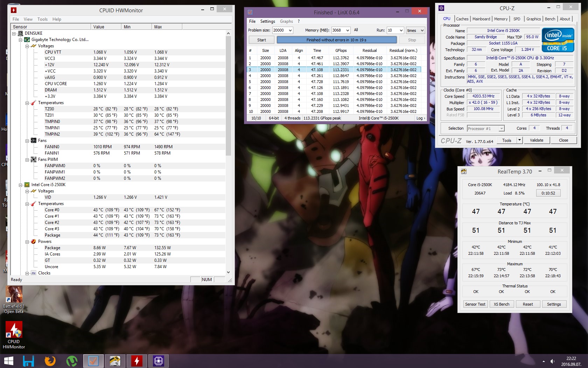
Task: Click the Sensor Test button in RealTemp
Action: (475, 304)
